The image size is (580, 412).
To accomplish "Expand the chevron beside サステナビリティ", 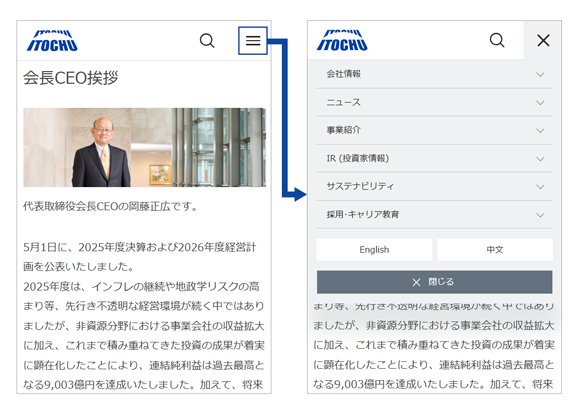I will 540,187.
